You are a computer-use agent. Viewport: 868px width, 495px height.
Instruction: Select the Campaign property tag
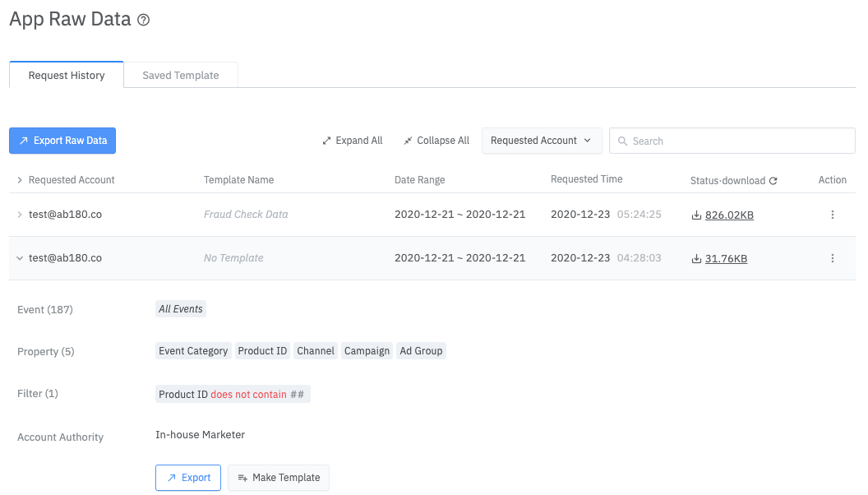(x=367, y=351)
